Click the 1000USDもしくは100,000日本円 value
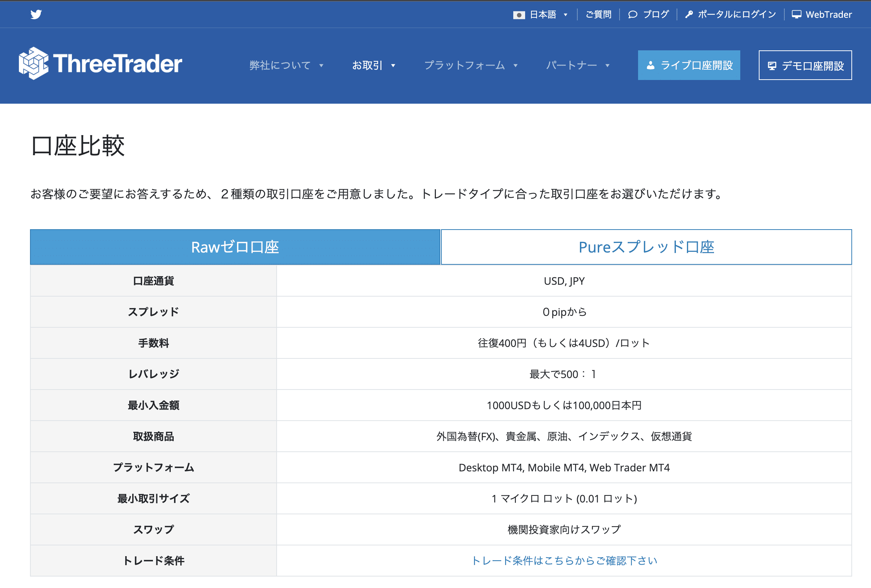Image resolution: width=871 pixels, height=588 pixels. click(564, 405)
